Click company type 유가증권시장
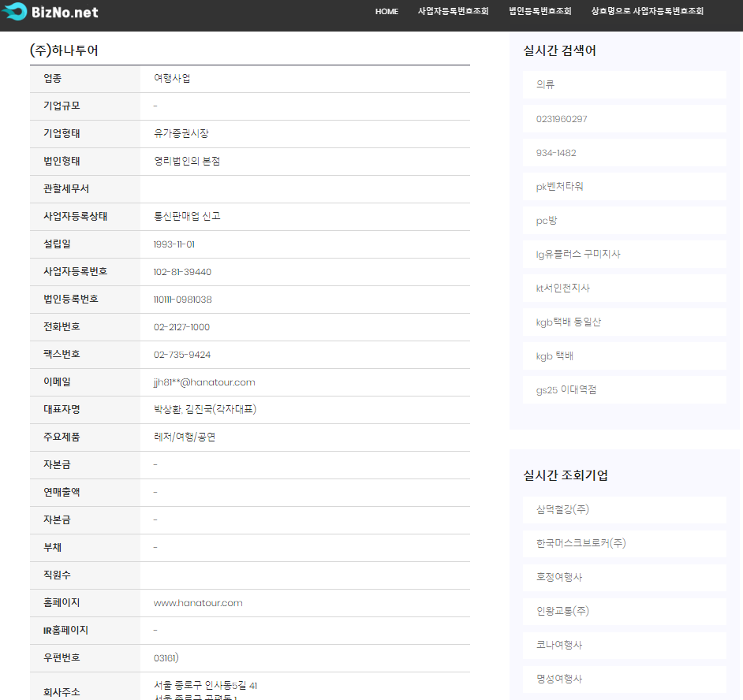Image resolution: width=743 pixels, height=700 pixels. (181, 133)
